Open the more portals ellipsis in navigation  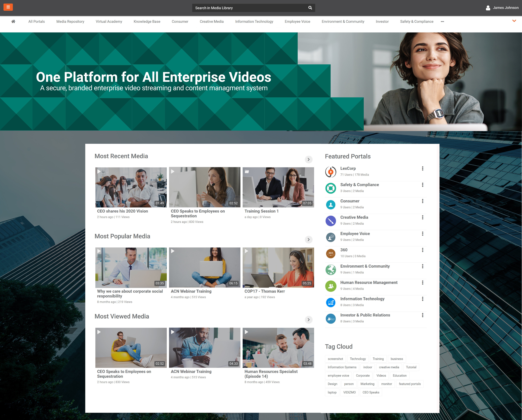click(x=442, y=22)
